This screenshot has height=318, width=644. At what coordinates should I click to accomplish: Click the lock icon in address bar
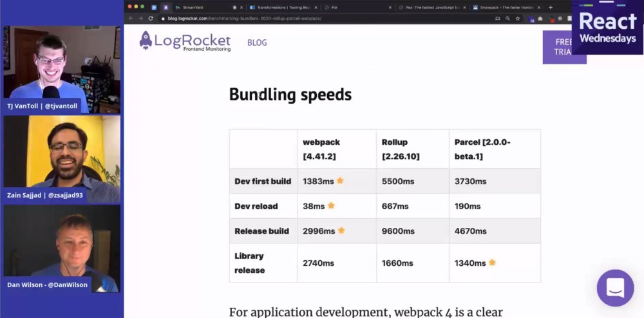tap(163, 19)
